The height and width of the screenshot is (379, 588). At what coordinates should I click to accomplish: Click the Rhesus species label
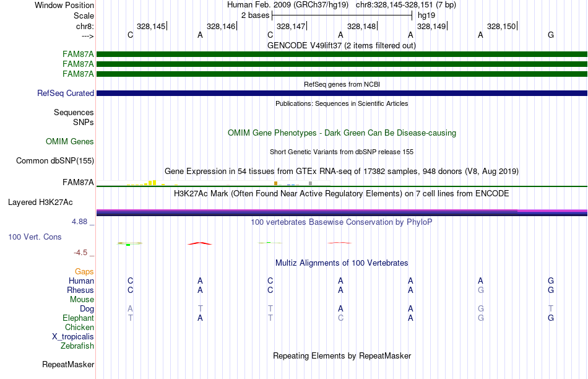tap(80, 290)
